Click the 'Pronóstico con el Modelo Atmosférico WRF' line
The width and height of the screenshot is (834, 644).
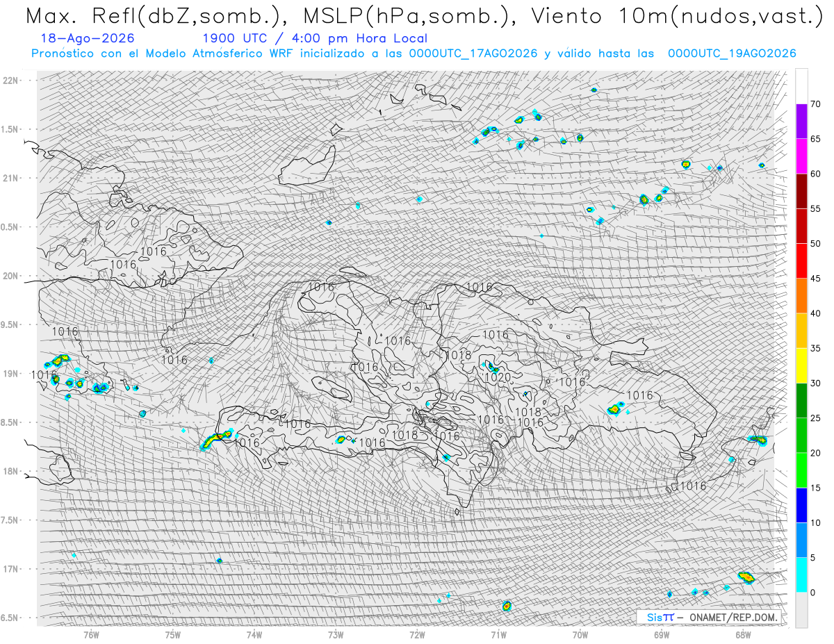click(414, 53)
